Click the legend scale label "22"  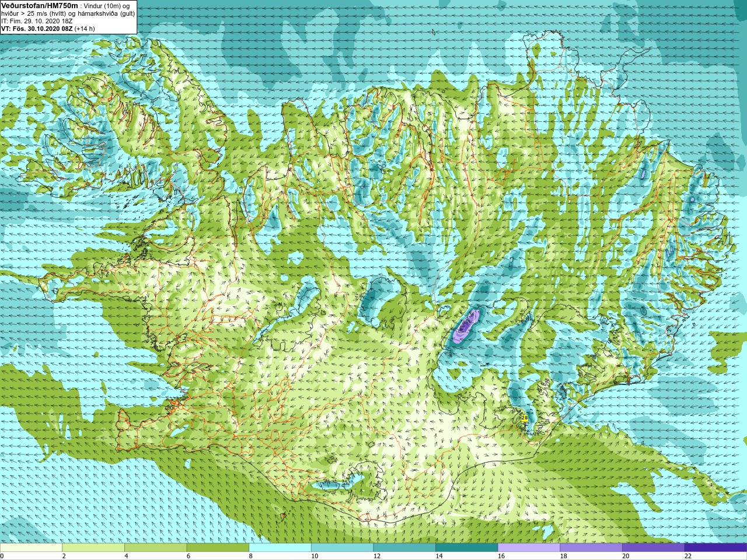click(x=687, y=556)
